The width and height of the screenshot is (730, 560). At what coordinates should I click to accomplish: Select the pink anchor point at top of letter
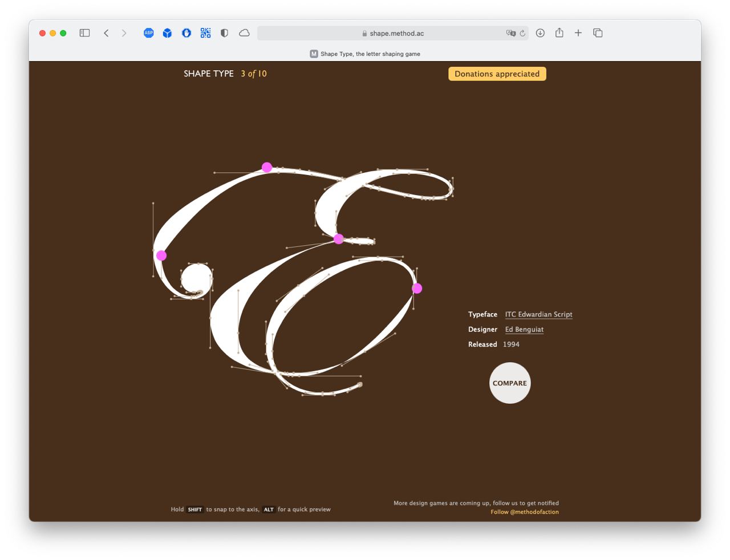[267, 167]
